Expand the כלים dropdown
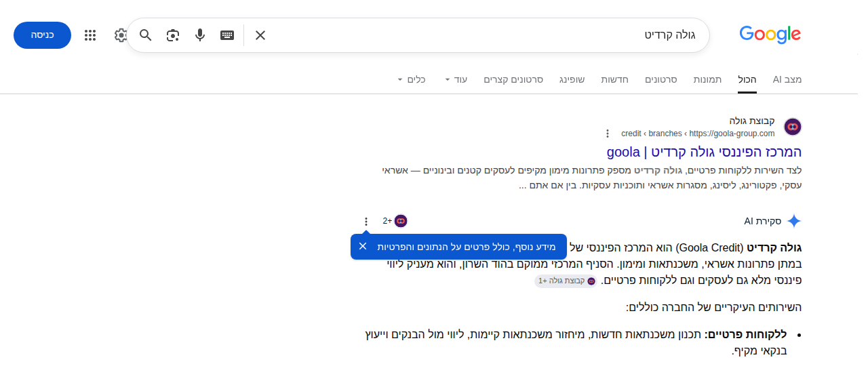 coord(412,79)
